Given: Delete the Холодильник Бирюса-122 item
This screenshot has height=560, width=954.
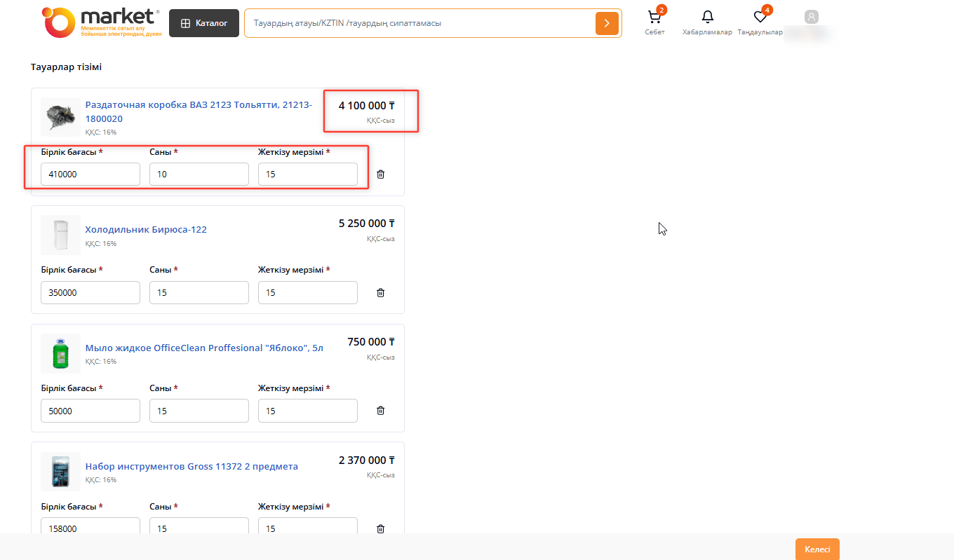Looking at the screenshot, I should click(380, 293).
